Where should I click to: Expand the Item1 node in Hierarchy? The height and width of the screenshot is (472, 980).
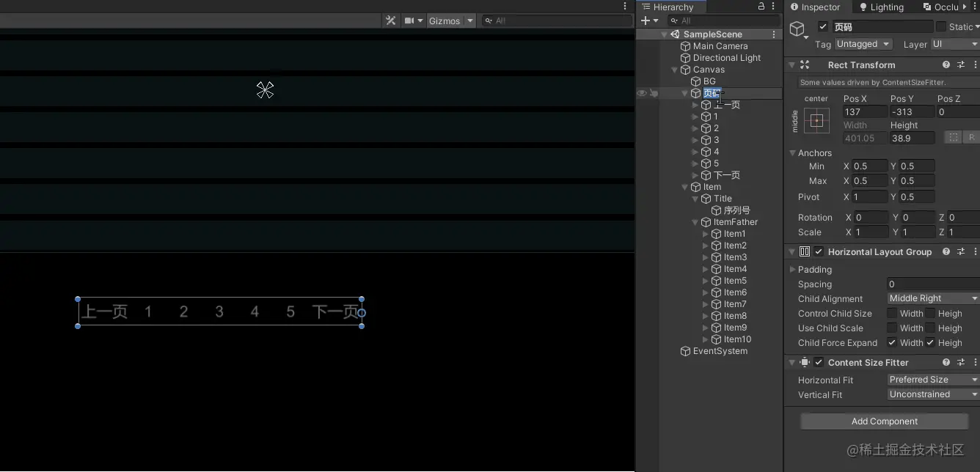[x=706, y=234]
